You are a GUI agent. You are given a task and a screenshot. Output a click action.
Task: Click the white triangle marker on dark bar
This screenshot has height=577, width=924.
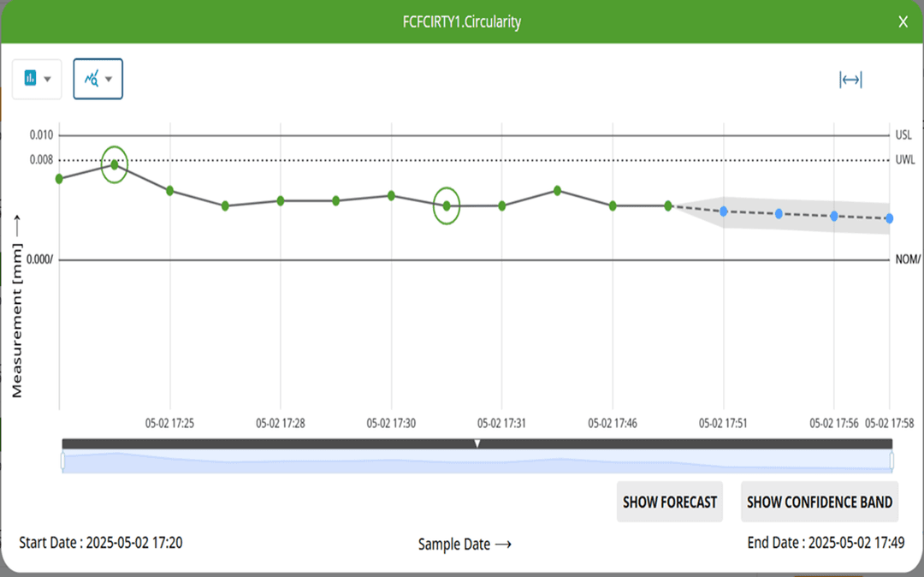coord(477,443)
